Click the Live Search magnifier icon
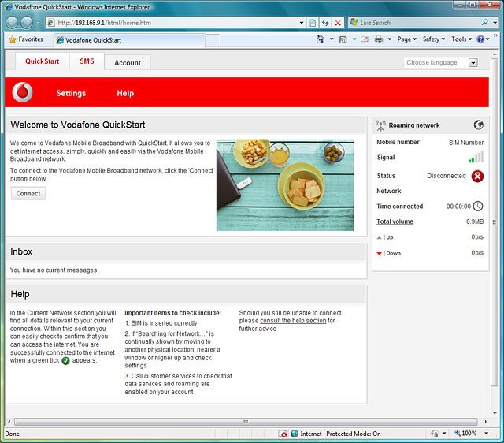The width and height of the screenshot is (504, 443). tap(485, 22)
